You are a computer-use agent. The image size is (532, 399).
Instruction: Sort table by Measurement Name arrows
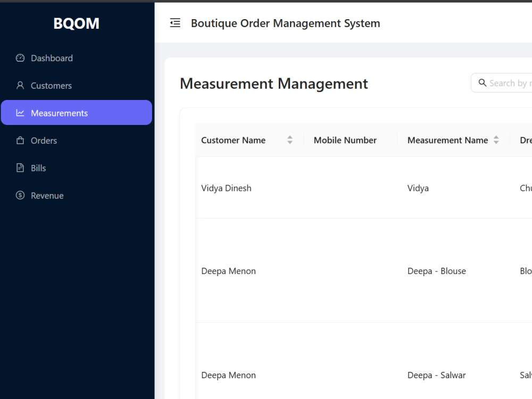pos(496,140)
